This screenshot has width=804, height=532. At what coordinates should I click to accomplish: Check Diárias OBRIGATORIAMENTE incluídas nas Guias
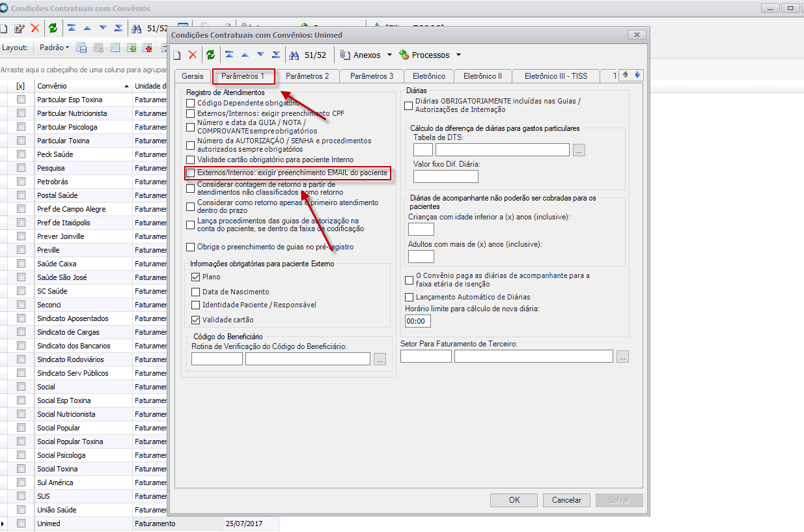pyautogui.click(x=409, y=105)
